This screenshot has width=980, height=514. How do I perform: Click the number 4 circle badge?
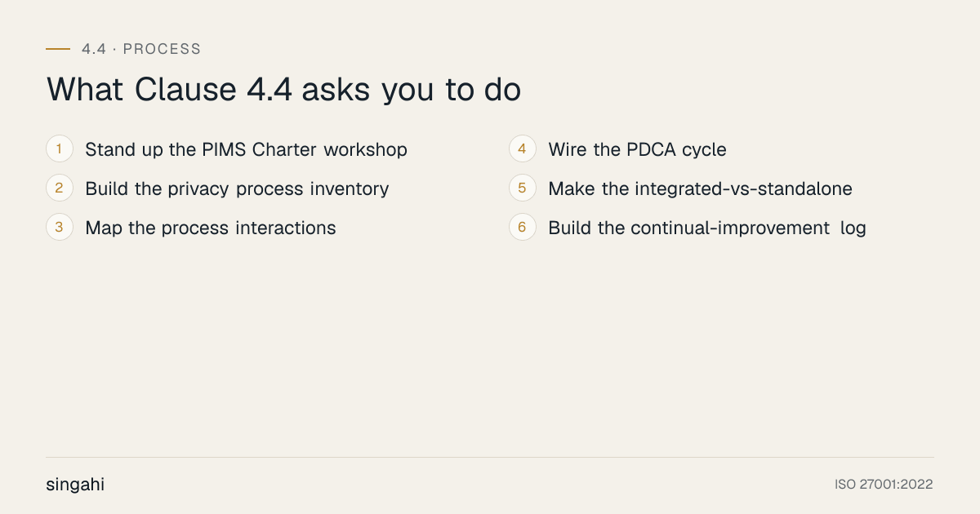[523, 149]
